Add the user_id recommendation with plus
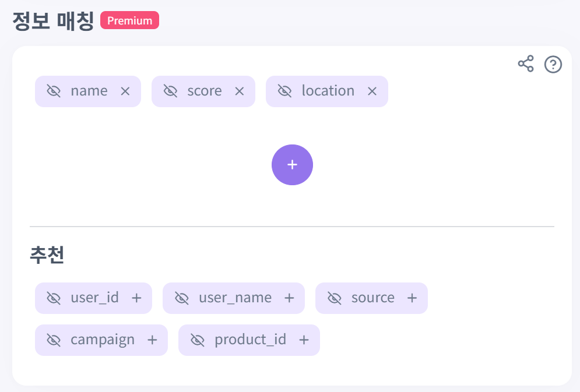This screenshot has width=580, height=392. tap(136, 298)
